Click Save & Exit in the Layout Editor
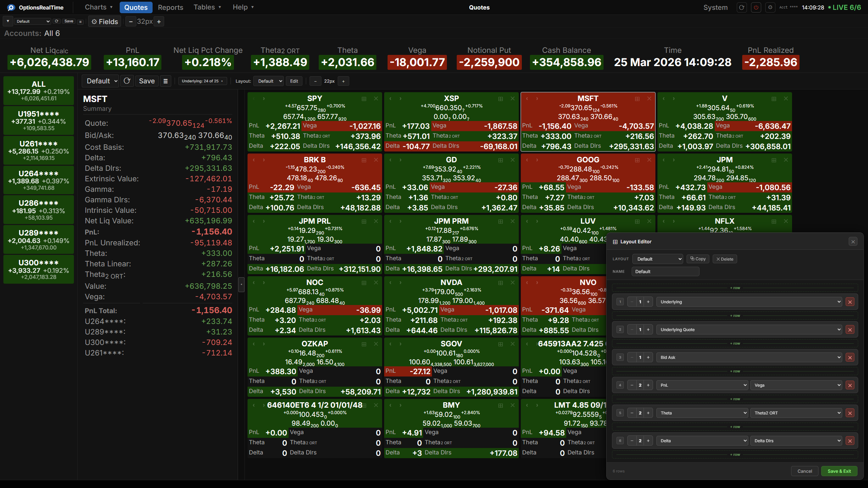The height and width of the screenshot is (488, 868). click(x=839, y=471)
